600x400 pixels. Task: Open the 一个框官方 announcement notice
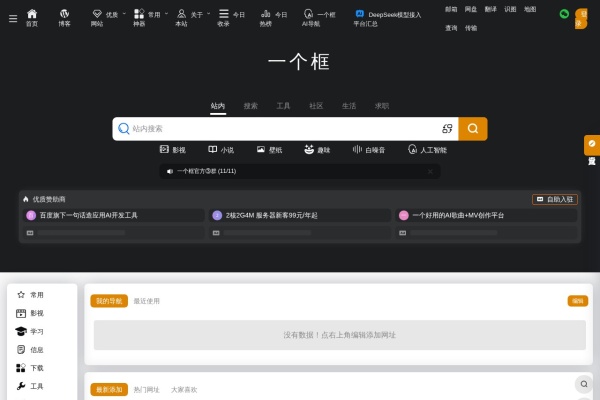coord(207,171)
